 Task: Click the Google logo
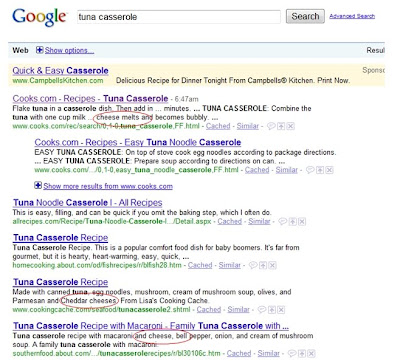point(40,17)
